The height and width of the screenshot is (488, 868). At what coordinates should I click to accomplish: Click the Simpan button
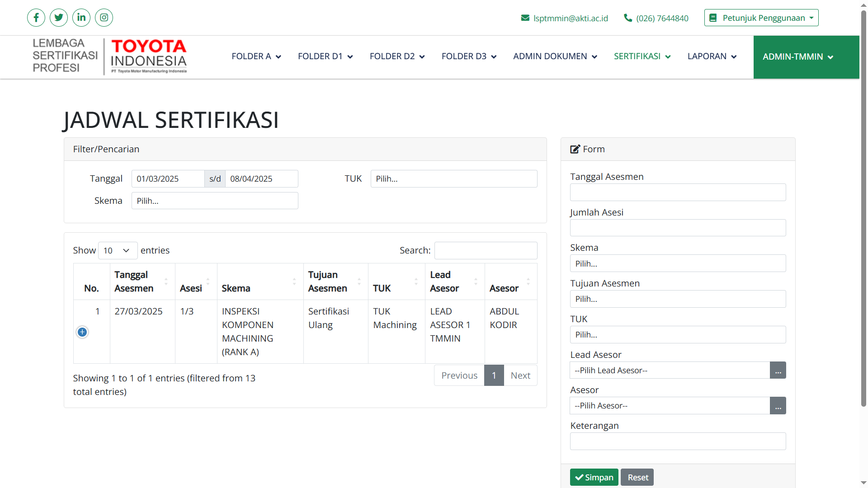pos(594,477)
